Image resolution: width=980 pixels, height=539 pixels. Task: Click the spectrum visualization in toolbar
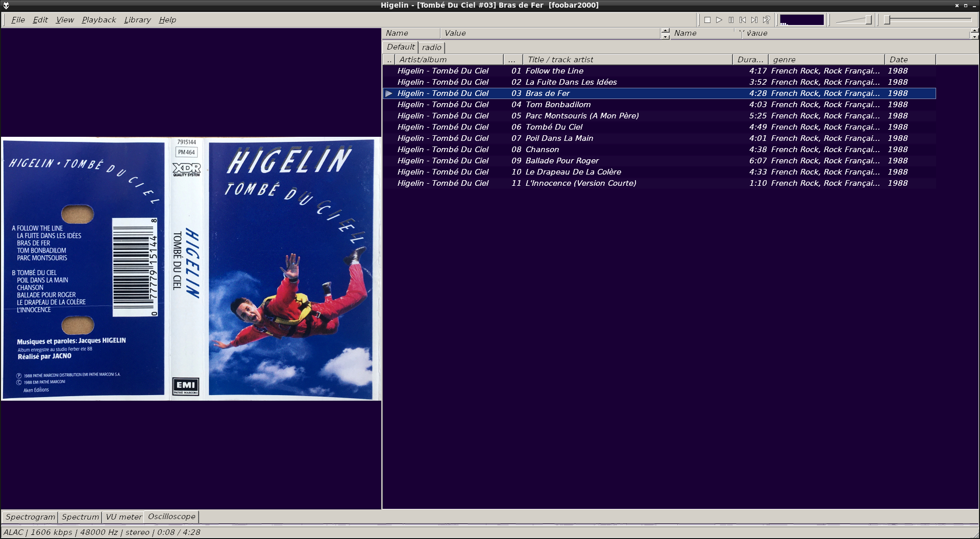click(802, 20)
